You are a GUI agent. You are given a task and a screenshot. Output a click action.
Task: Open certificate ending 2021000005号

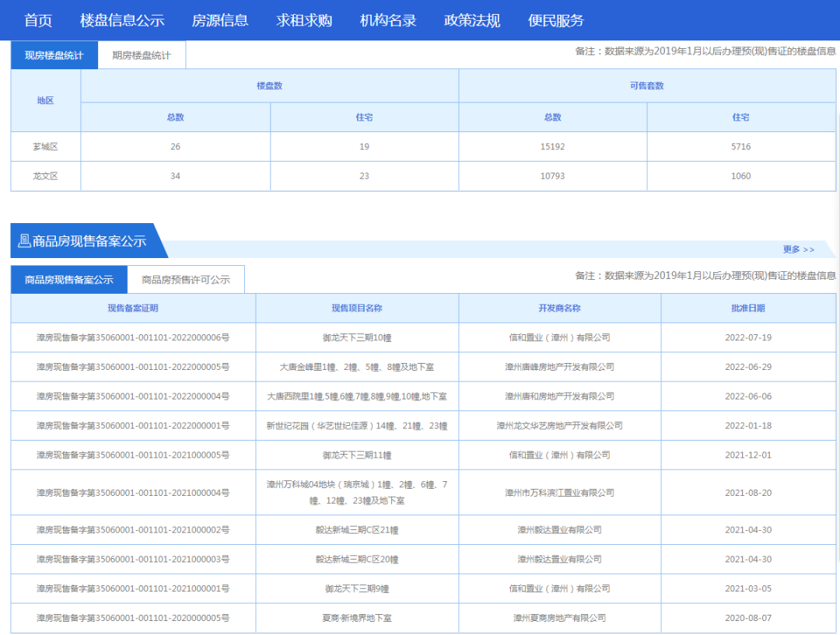(x=133, y=455)
